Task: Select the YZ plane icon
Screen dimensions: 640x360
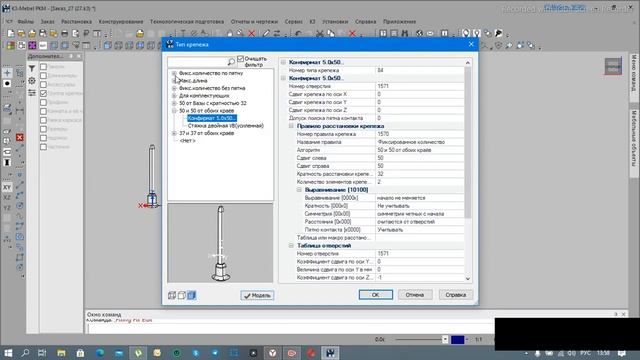Action: tap(7, 208)
